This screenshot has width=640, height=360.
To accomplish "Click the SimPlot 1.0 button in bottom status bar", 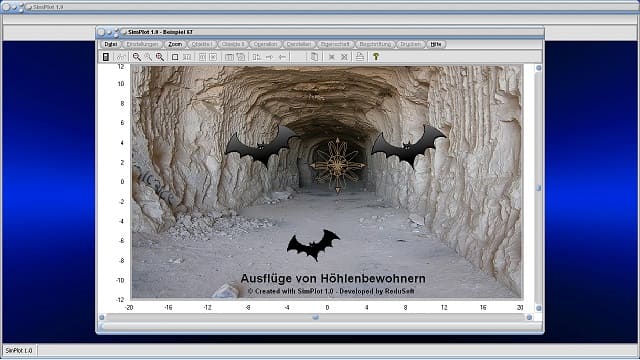I will pyautogui.click(x=19, y=350).
